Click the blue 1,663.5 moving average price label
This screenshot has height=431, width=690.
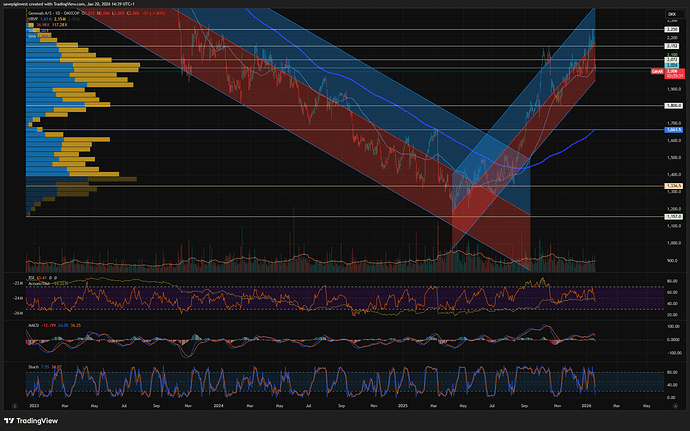pyautogui.click(x=672, y=130)
